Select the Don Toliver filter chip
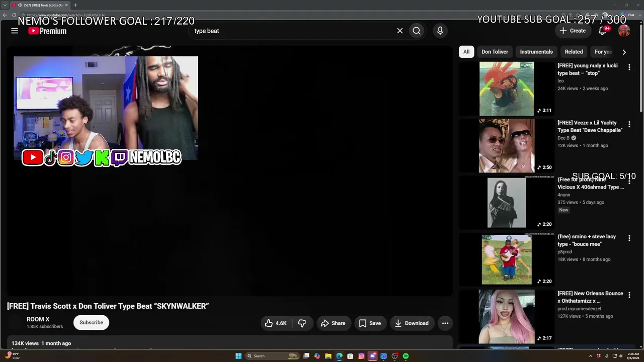 (x=495, y=52)
